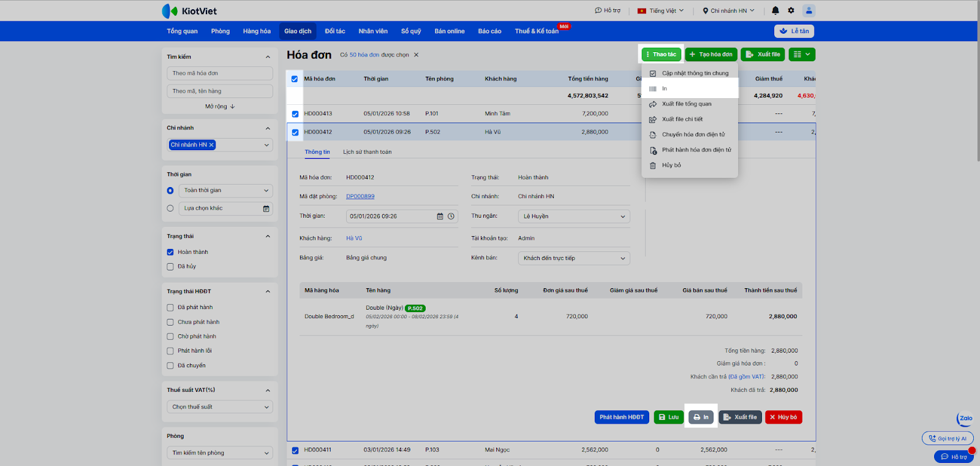Open the Chọn thuế suất dropdown
The width and height of the screenshot is (980, 466).
219,407
